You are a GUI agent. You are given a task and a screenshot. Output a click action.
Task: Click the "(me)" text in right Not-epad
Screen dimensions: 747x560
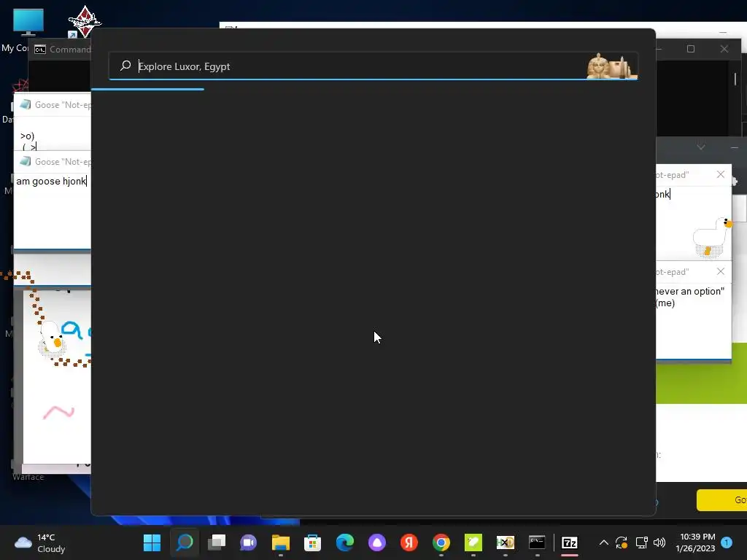[665, 303]
